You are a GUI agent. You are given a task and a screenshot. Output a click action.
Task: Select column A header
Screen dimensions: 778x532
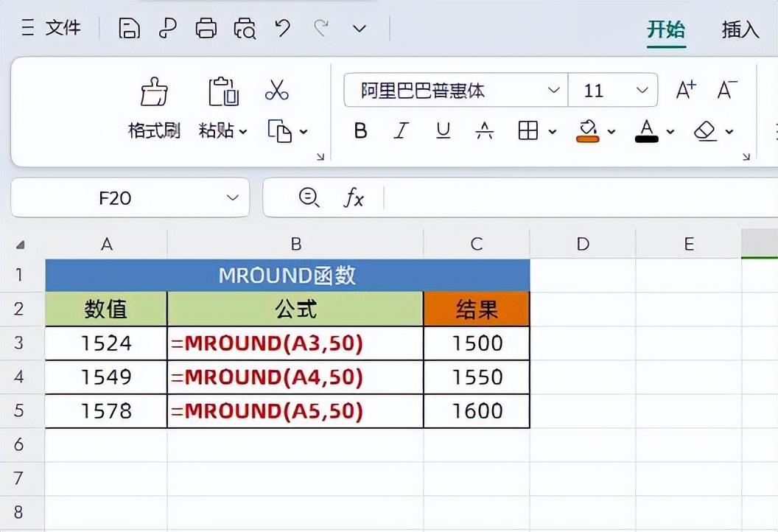pyautogui.click(x=106, y=244)
